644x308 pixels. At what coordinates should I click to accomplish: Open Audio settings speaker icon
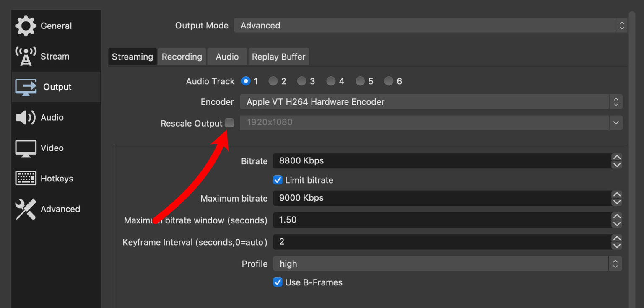point(25,117)
